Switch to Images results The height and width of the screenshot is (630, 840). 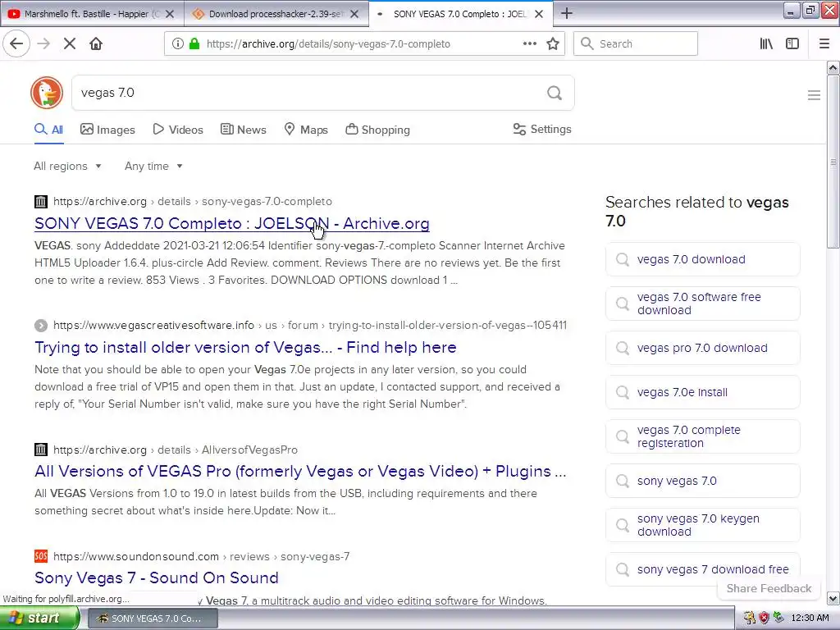click(107, 130)
